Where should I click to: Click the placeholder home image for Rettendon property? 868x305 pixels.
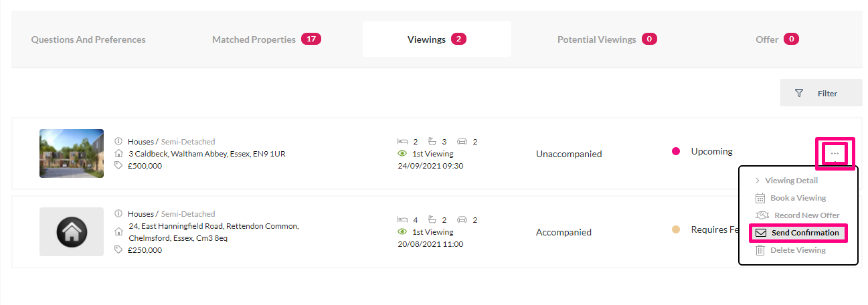72,231
